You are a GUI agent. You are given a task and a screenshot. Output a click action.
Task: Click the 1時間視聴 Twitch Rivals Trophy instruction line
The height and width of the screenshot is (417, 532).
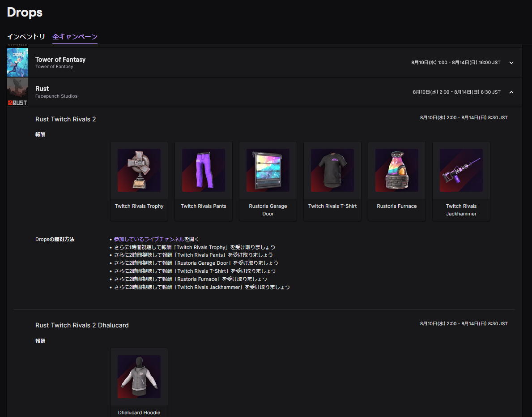click(x=195, y=247)
